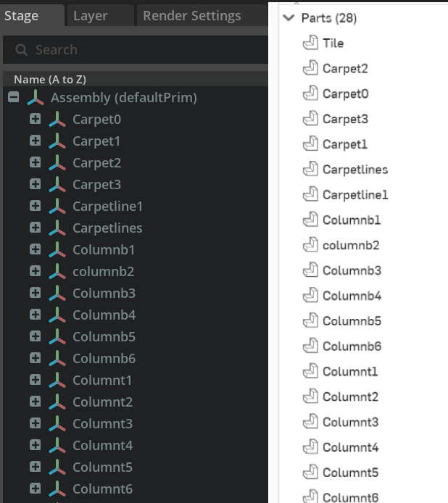Collapse the Assembly (defaultPrim) tree node
Image resolution: width=448 pixels, height=503 pixels.
coord(13,98)
